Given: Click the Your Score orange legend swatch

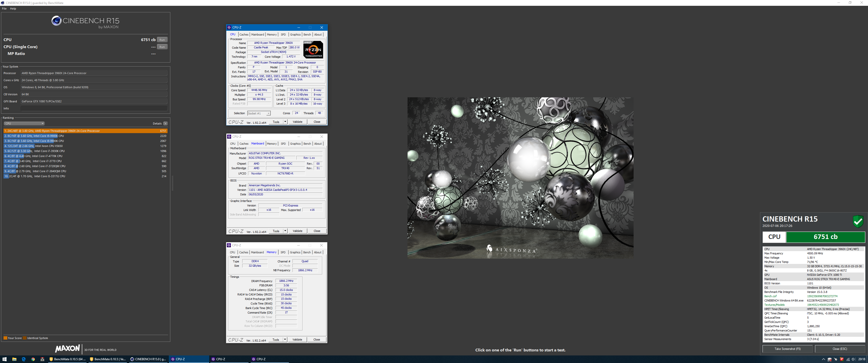Looking at the screenshot, I should coord(5,338).
